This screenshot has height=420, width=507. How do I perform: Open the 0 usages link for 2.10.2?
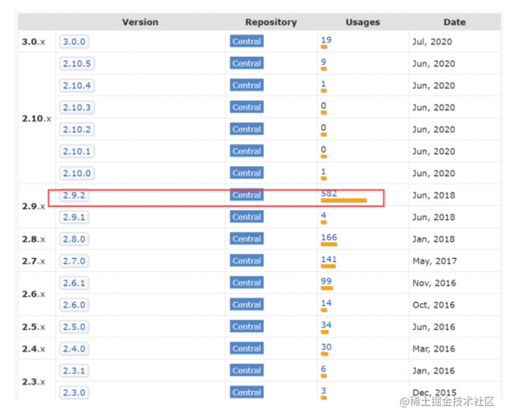click(323, 127)
